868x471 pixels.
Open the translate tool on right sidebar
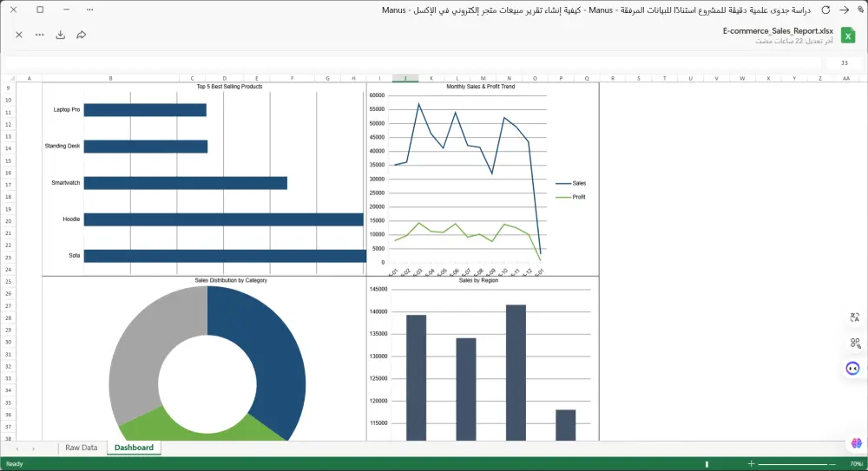855,317
